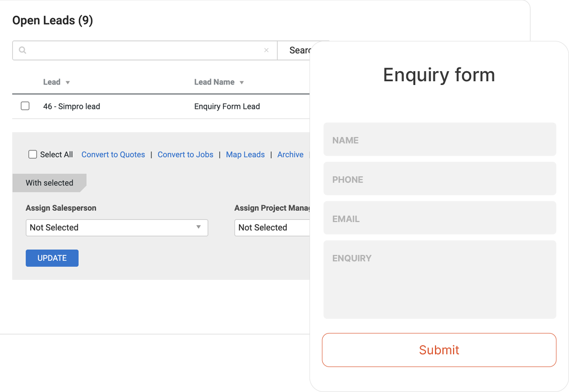This screenshot has width=569, height=392.
Task: Open the Assign Project Manager dropdown
Action: pos(272,227)
